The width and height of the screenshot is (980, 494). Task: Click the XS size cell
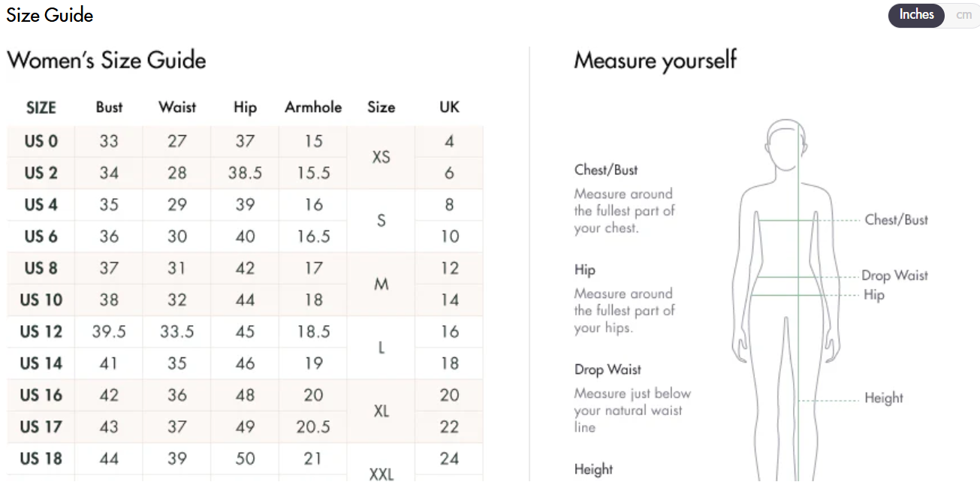tap(381, 157)
